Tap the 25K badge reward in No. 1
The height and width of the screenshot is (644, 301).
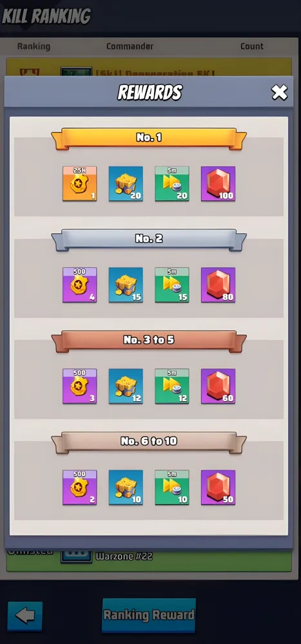(x=80, y=184)
